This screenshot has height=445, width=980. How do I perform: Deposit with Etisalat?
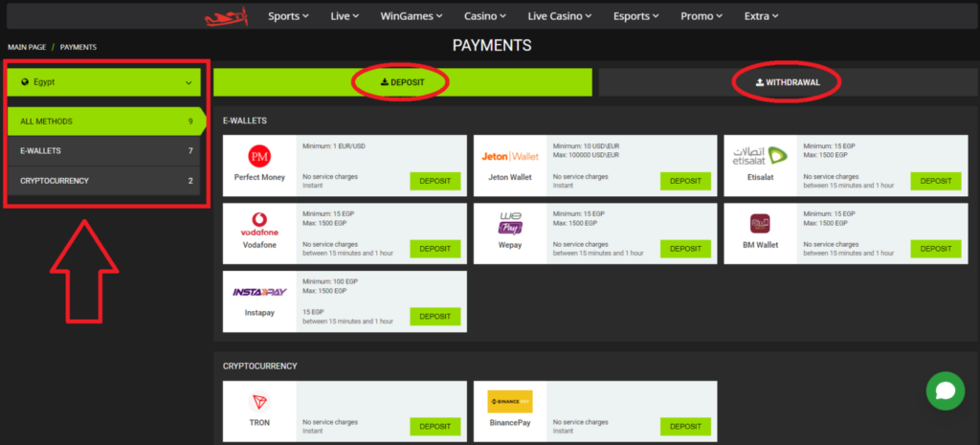click(x=936, y=181)
